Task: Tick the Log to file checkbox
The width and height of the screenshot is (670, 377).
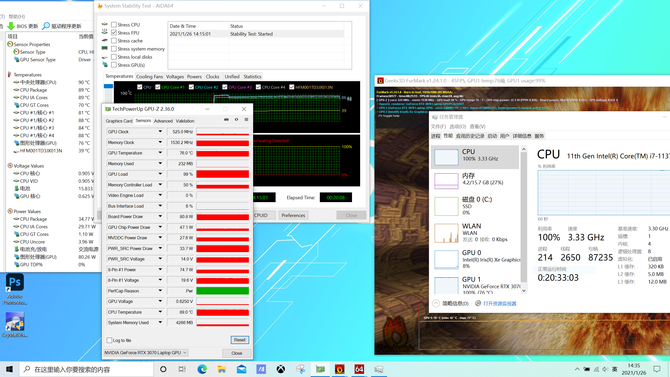Action: [109, 340]
